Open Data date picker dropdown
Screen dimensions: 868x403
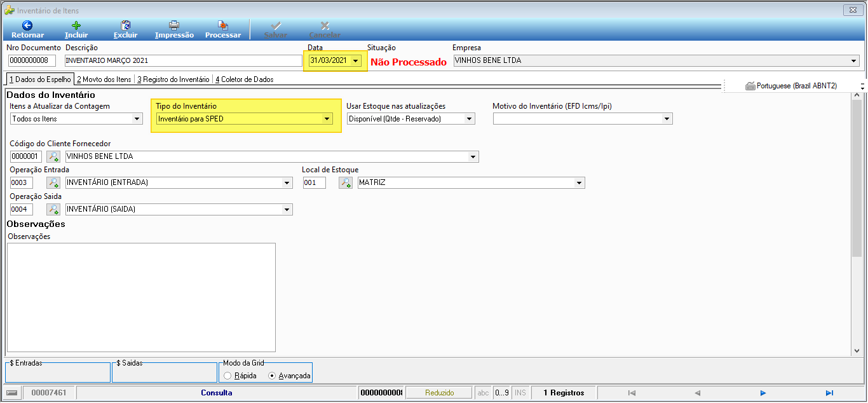pyautogui.click(x=356, y=60)
